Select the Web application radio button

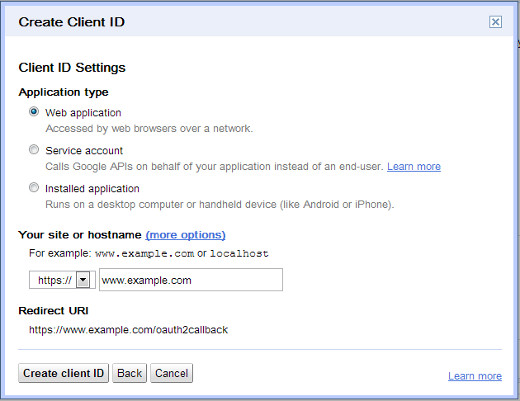coord(34,111)
